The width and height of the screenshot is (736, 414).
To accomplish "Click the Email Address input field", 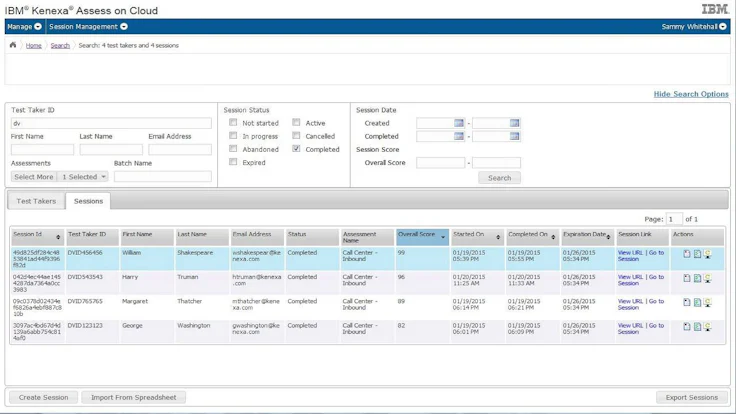I will pos(180,150).
